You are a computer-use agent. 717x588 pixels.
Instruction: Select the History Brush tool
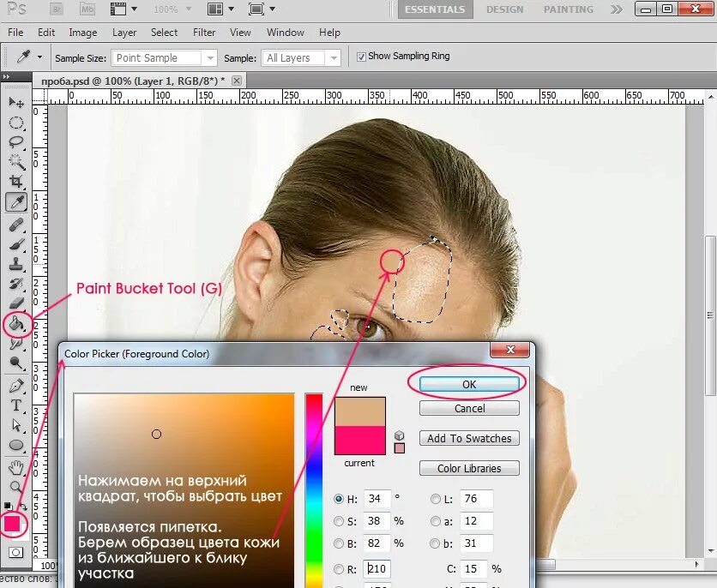click(16, 284)
